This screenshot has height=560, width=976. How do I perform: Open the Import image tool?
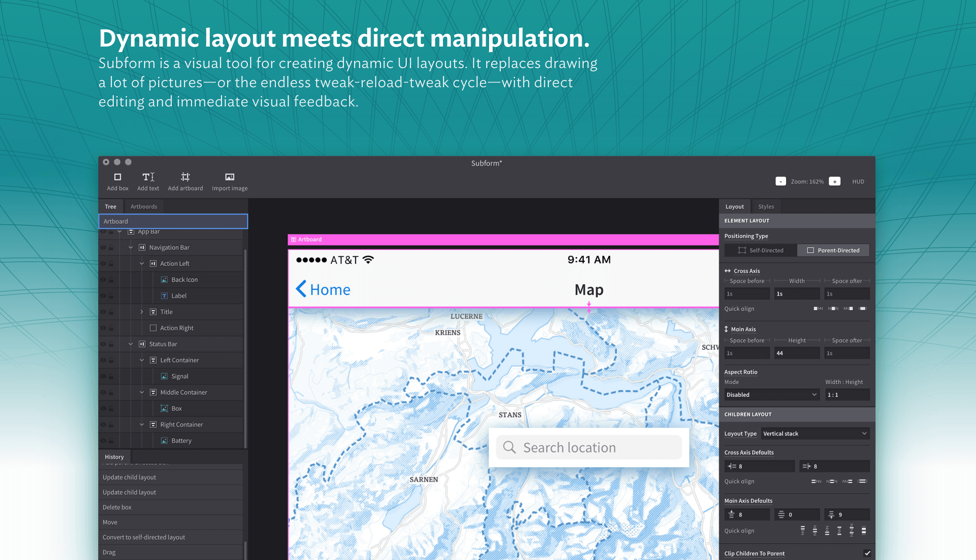click(x=229, y=181)
